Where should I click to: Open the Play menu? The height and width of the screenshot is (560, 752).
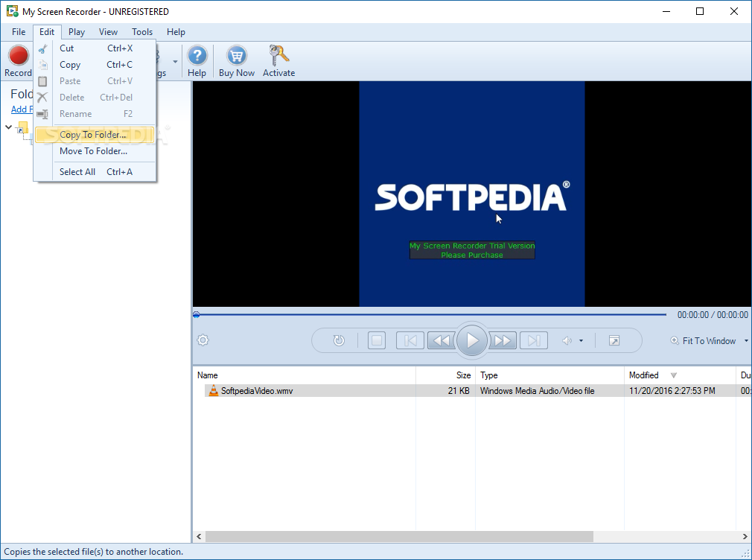(77, 32)
